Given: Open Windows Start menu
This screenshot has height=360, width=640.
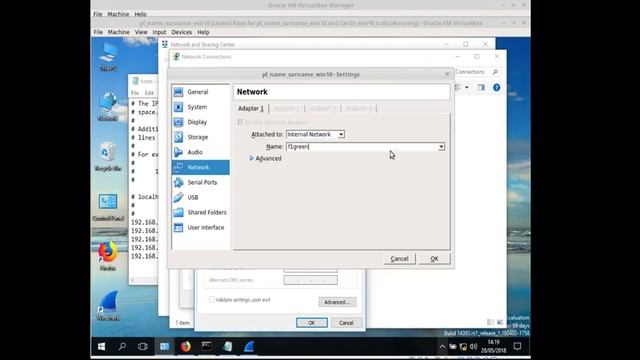Looking at the screenshot, I should (x=101, y=347).
